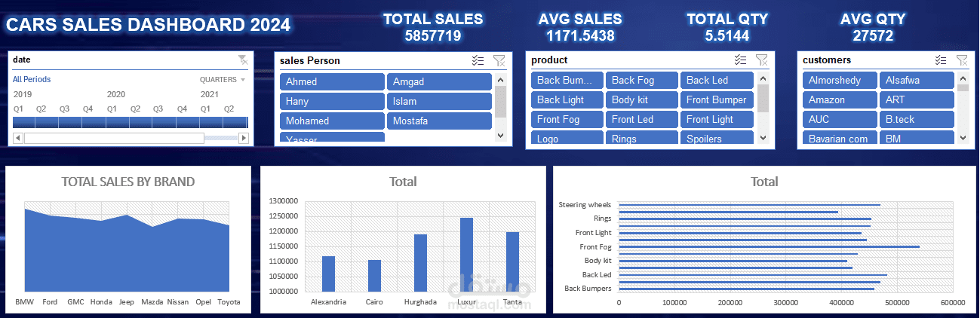Click product slicer scroll up arrow
The image size is (980, 318).
click(763, 78)
